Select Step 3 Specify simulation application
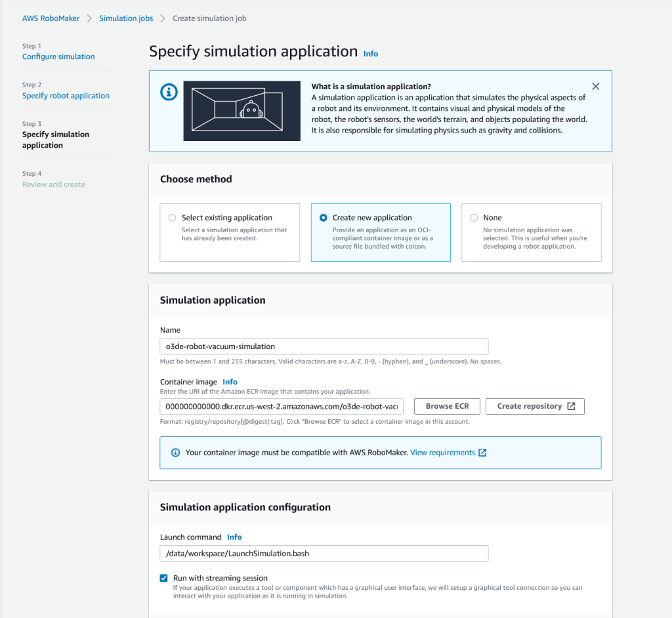 tap(56, 140)
